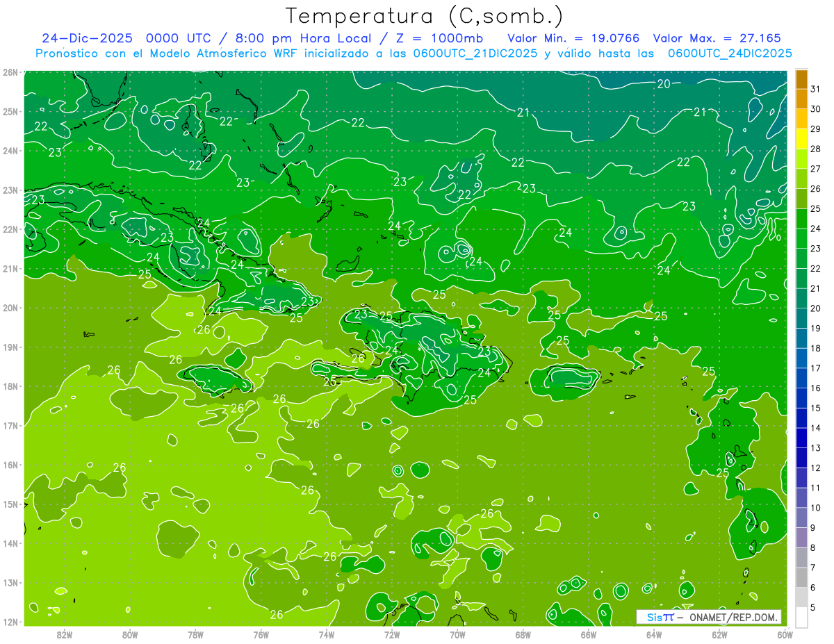This screenshot has width=834, height=644.
Task: Click the lime color band between 26 and 27
Action: coord(802,179)
